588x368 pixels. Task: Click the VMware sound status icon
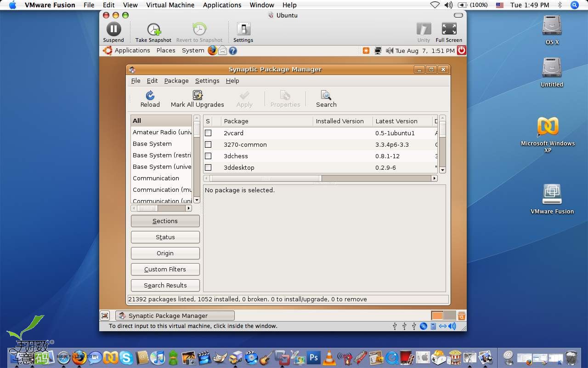[452, 326]
